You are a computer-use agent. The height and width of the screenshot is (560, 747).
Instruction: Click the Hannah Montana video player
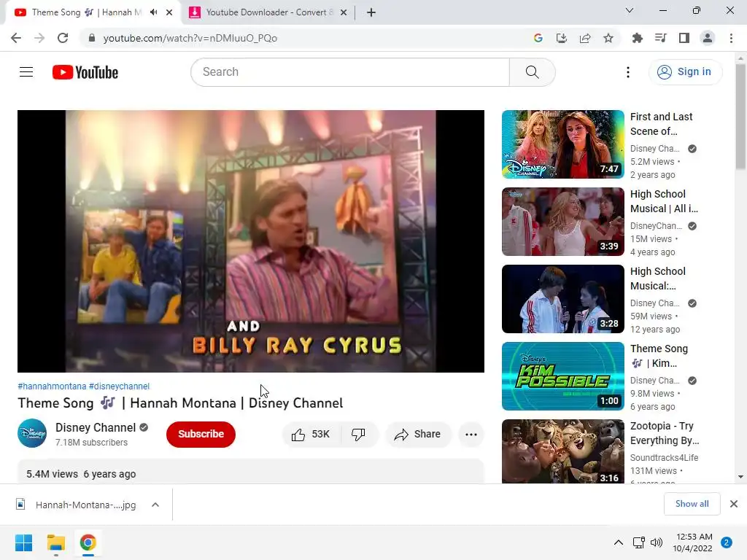tap(251, 241)
